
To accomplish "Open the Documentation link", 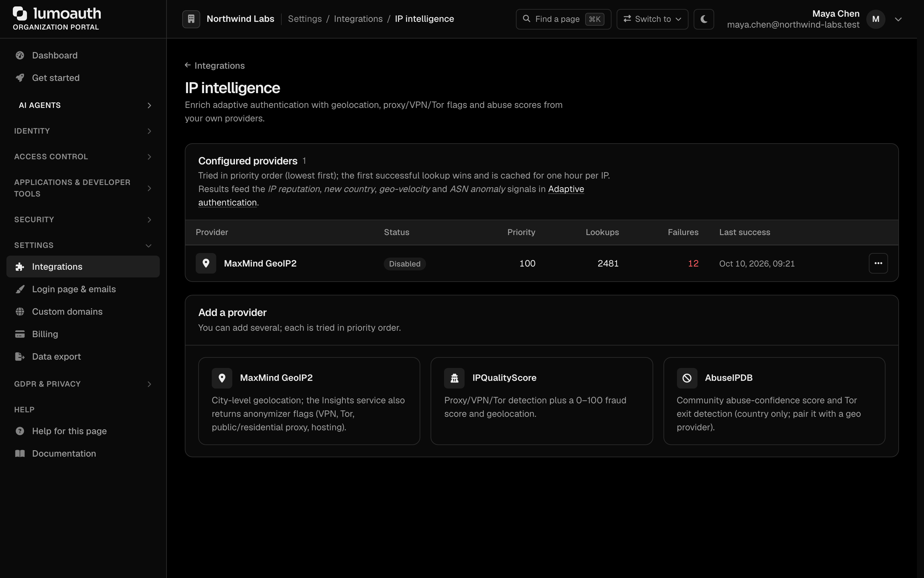I will 83,454.
